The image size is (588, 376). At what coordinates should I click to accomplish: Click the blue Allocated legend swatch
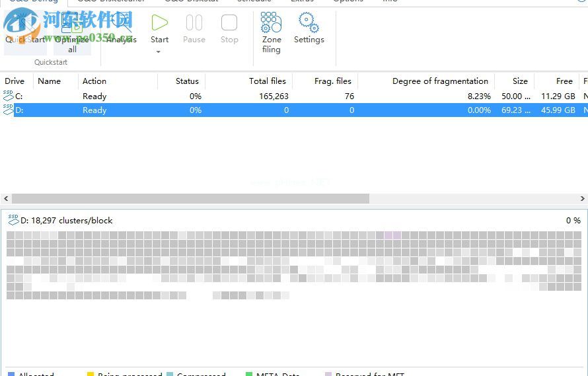pos(11,374)
